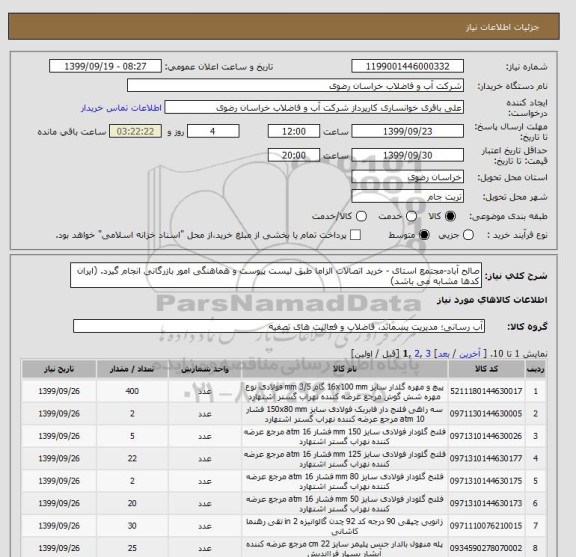The image size is (576, 557).
Task: Click quantity 20 in row 6
Action: tap(132, 503)
